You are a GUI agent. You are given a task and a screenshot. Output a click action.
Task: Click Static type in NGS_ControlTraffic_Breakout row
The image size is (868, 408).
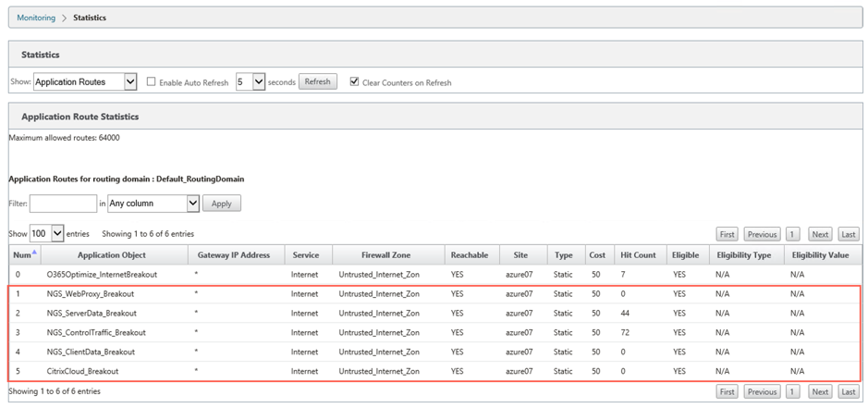563,333
